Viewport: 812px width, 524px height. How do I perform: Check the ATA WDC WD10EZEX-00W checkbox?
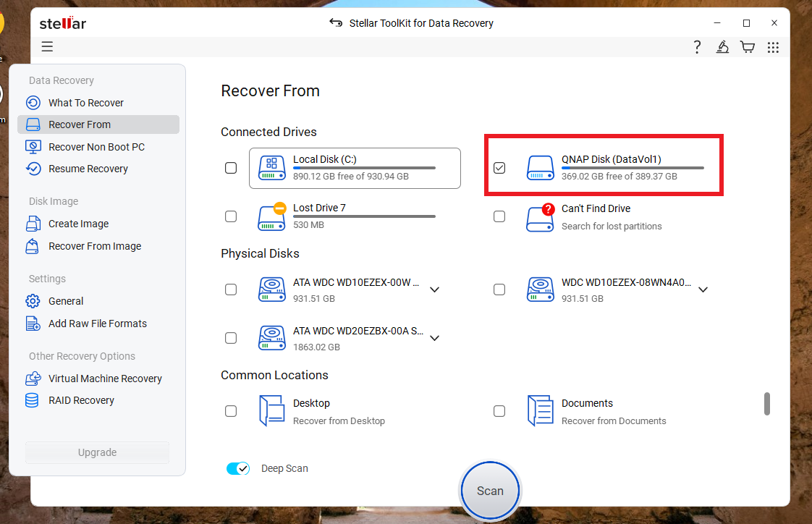(x=231, y=290)
